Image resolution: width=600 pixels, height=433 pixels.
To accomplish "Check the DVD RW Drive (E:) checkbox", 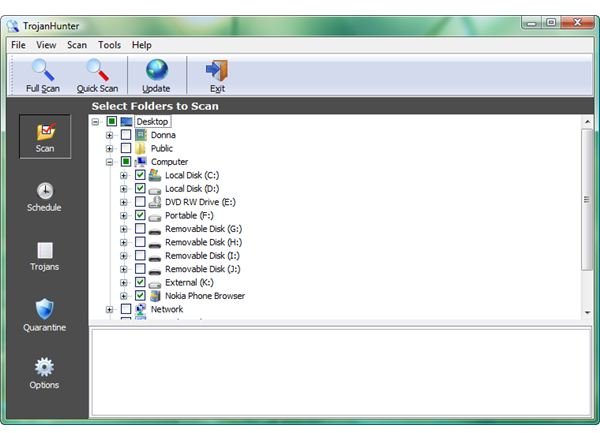I will (140, 202).
